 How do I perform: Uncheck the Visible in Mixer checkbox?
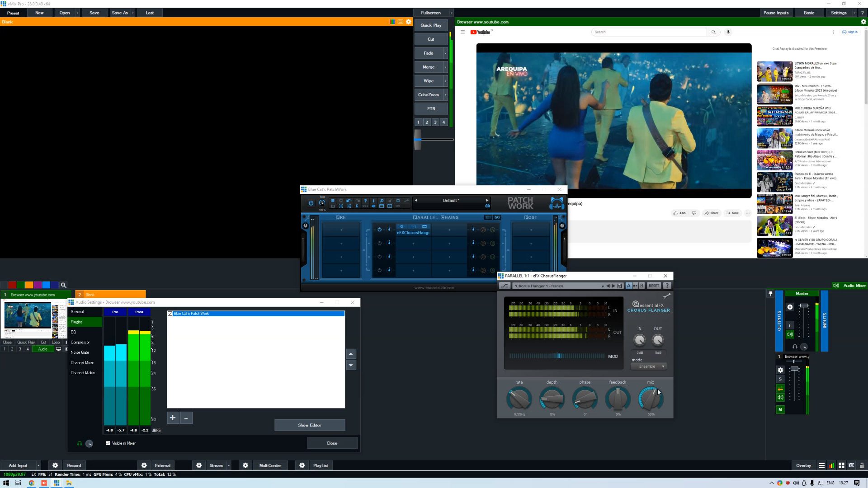tap(107, 443)
